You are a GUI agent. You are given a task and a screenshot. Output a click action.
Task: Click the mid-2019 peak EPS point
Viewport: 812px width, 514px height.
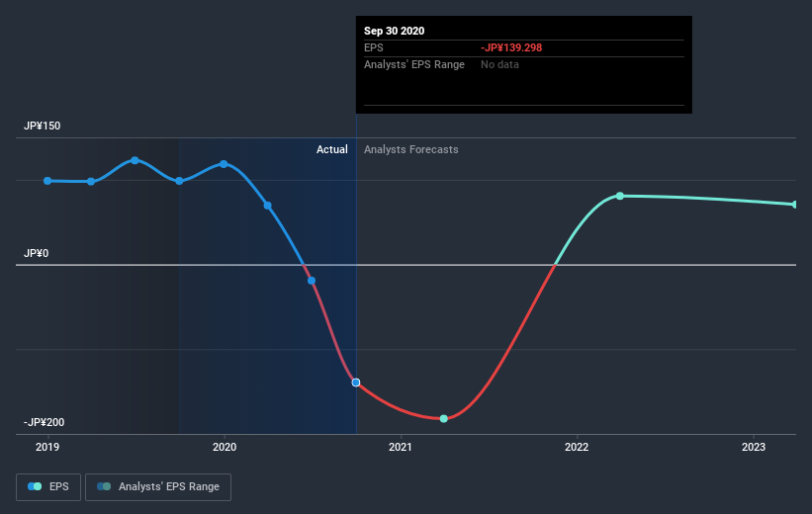pyautogui.click(x=135, y=160)
